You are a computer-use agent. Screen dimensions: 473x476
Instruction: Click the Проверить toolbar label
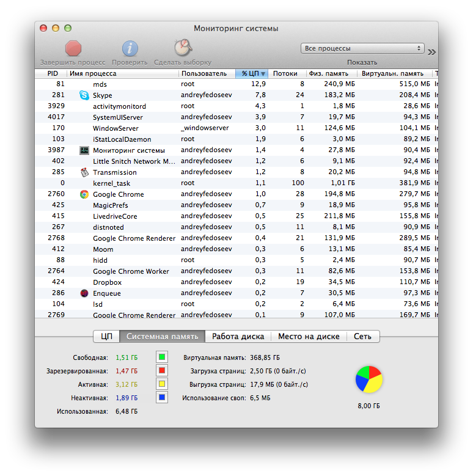[x=130, y=62]
